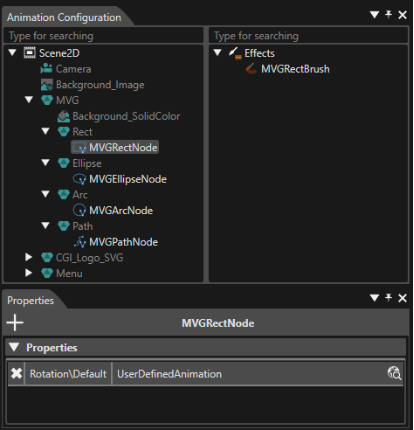Click the MVGPathNode curve icon

(80, 242)
